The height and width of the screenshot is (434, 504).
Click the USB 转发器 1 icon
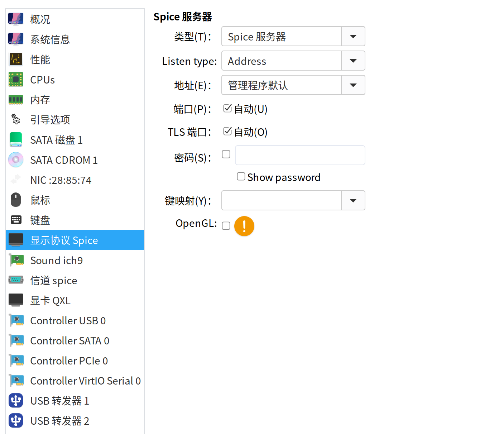[x=16, y=400]
